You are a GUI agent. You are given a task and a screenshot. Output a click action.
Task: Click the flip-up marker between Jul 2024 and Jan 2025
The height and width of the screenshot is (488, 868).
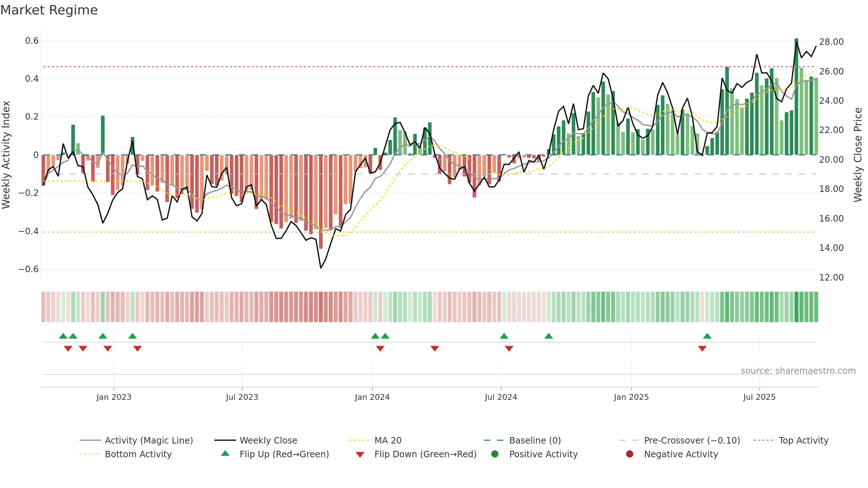[549, 336]
